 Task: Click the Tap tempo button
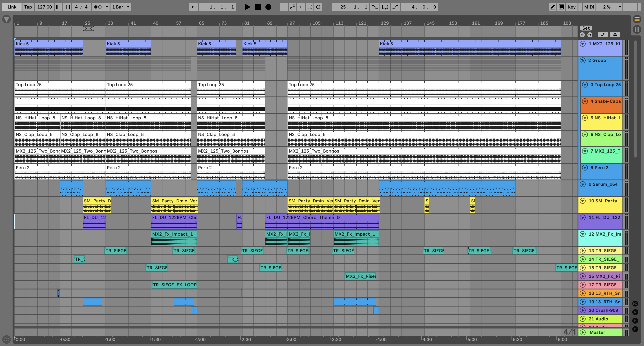[x=28, y=7]
